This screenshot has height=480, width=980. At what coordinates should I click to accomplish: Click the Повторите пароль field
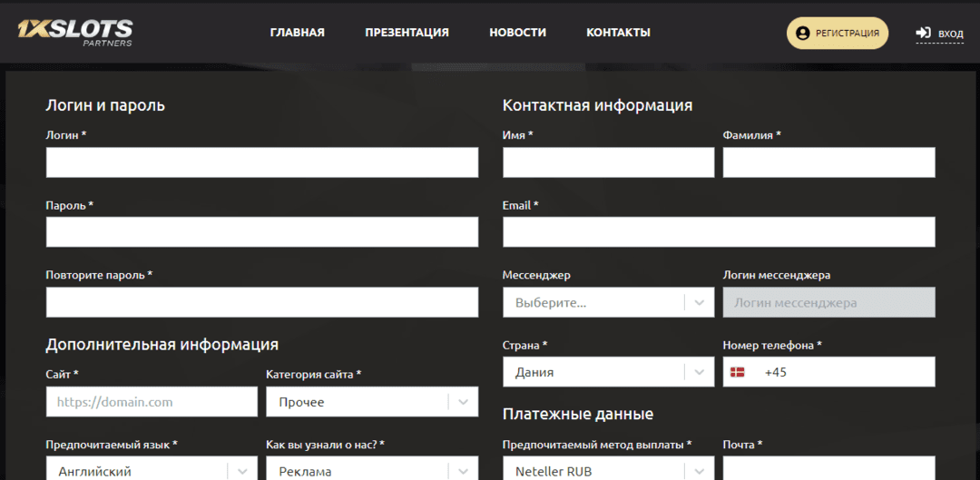pyautogui.click(x=262, y=302)
